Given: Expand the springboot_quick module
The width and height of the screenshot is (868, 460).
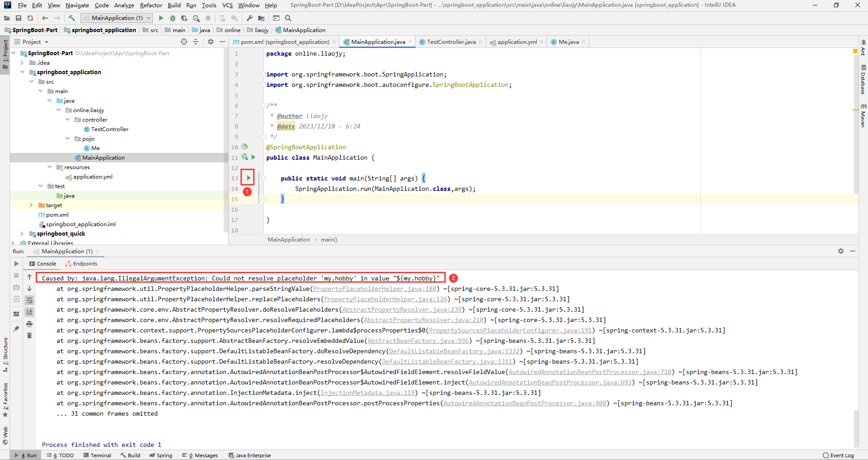Looking at the screenshot, I should [22, 233].
